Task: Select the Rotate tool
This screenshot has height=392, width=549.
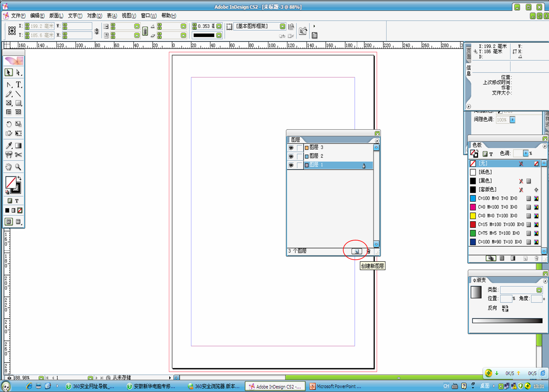Action: pos(9,124)
